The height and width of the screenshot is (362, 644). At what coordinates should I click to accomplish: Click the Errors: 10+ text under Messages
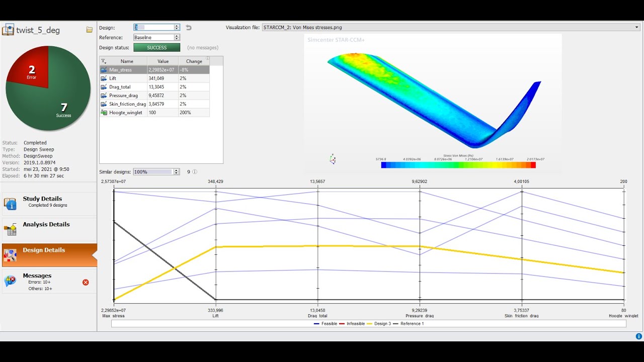point(40,282)
